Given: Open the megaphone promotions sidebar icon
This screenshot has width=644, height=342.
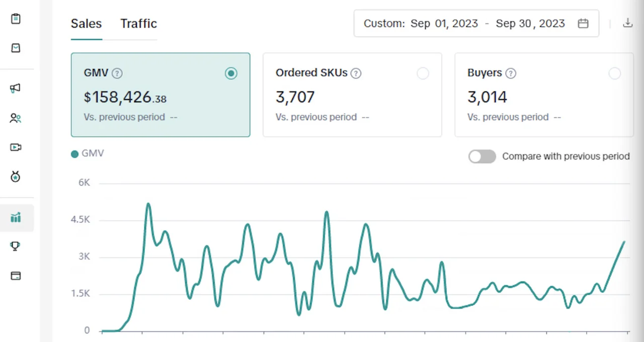Looking at the screenshot, I should click(16, 89).
